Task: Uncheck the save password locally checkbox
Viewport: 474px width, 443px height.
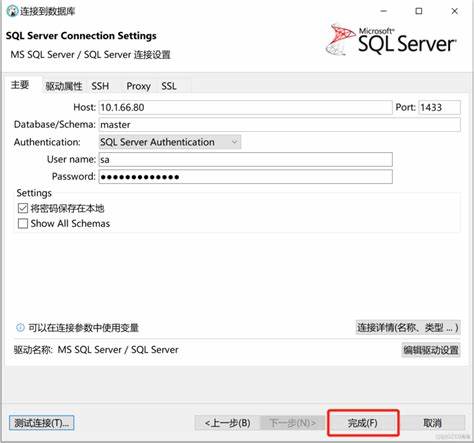Action: (x=23, y=208)
